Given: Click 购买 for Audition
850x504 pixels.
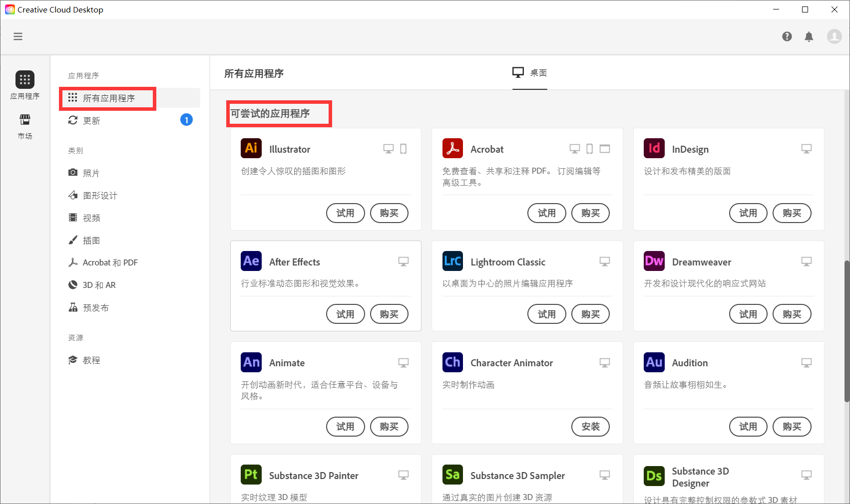Looking at the screenshot, I should point(792,427).
